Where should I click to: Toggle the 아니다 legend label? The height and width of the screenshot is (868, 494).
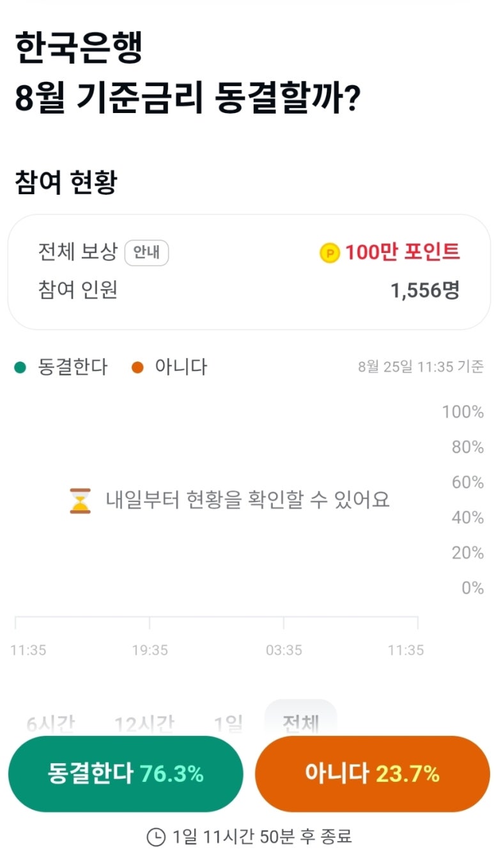(181, 367)
